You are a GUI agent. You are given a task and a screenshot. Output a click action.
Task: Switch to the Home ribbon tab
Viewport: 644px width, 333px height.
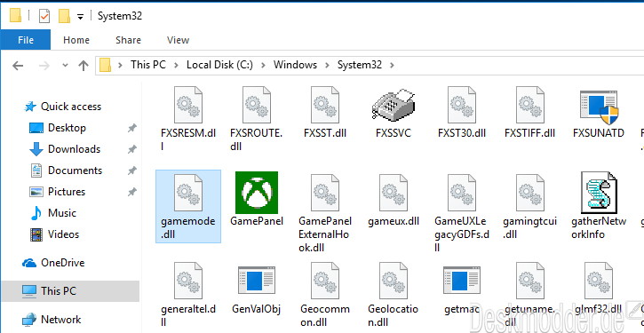76,40
